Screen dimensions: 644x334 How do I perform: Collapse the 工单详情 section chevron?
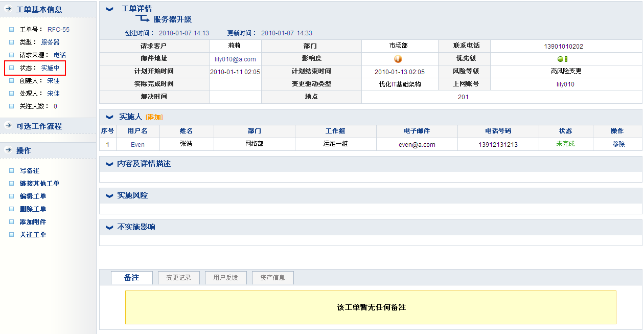coord(109,9)
